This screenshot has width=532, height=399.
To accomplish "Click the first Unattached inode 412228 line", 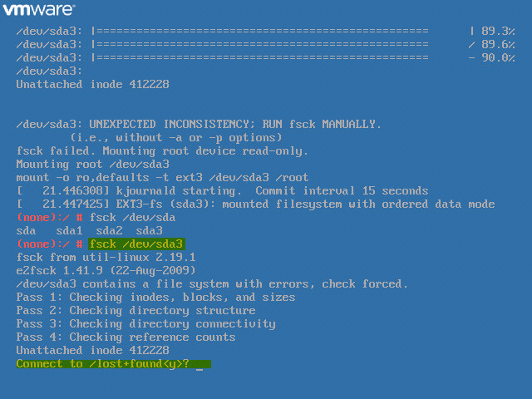I will [x=92, y=85].
